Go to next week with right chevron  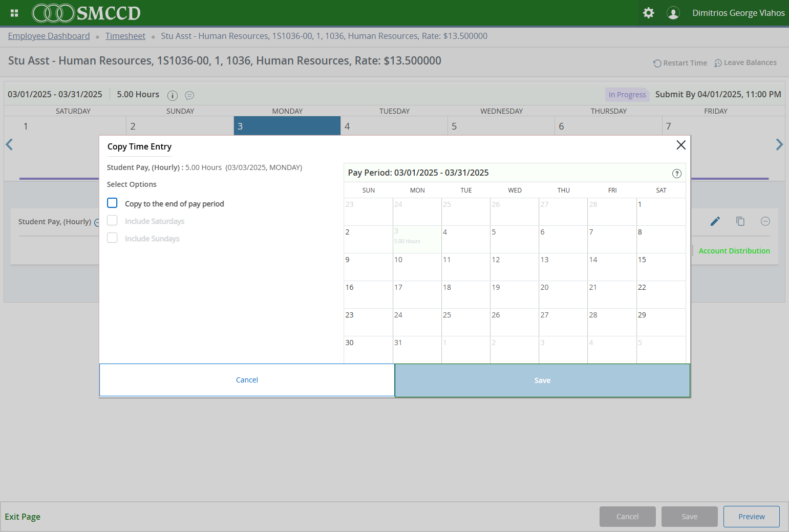coord(779,144)
